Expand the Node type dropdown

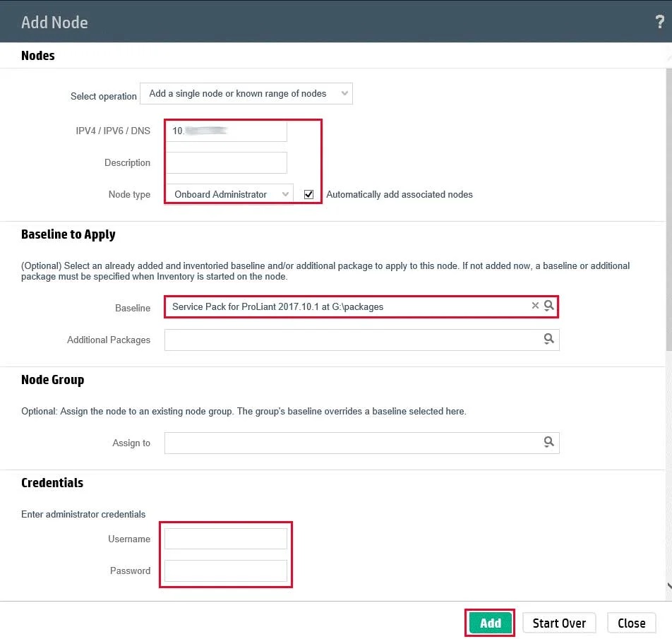point(229,194)
